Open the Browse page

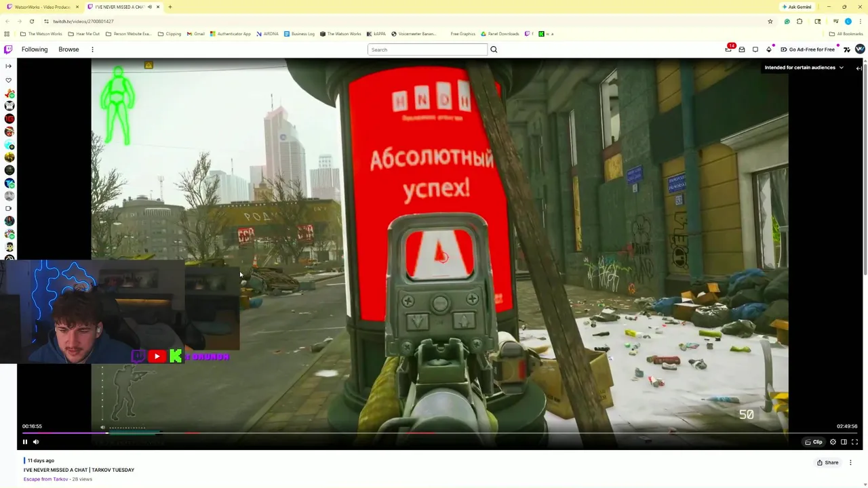68,49
